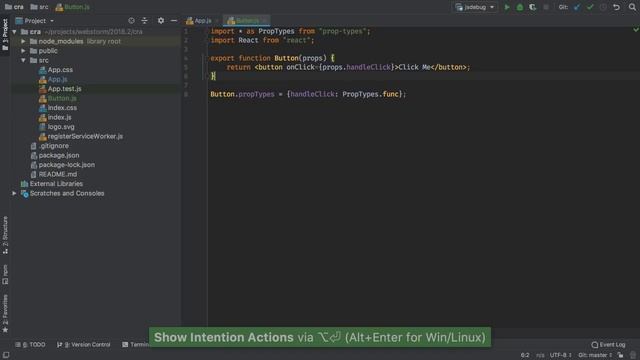
Task: Click the Button.js breadcrumb
Action: (x=73, y=7)
